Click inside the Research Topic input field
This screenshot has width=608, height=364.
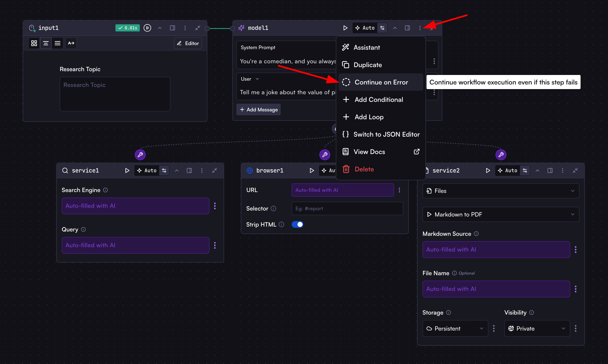pos(115,94)
